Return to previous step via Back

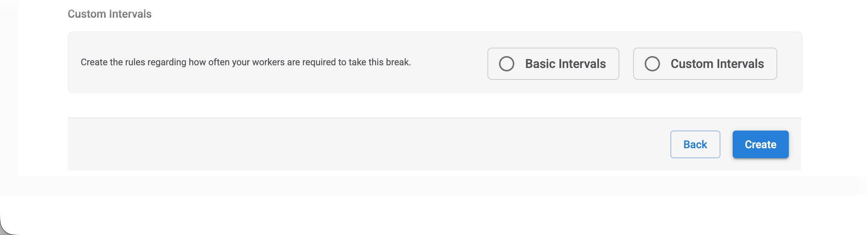(695, 144)
